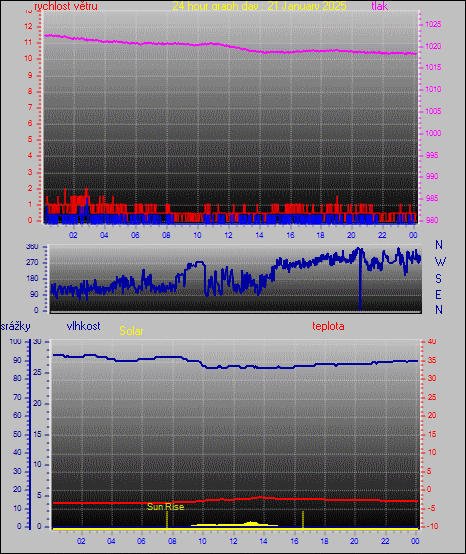Click the W compass letter beside the direction graph
Screen dimensions: 466x554
coord(440,262)
